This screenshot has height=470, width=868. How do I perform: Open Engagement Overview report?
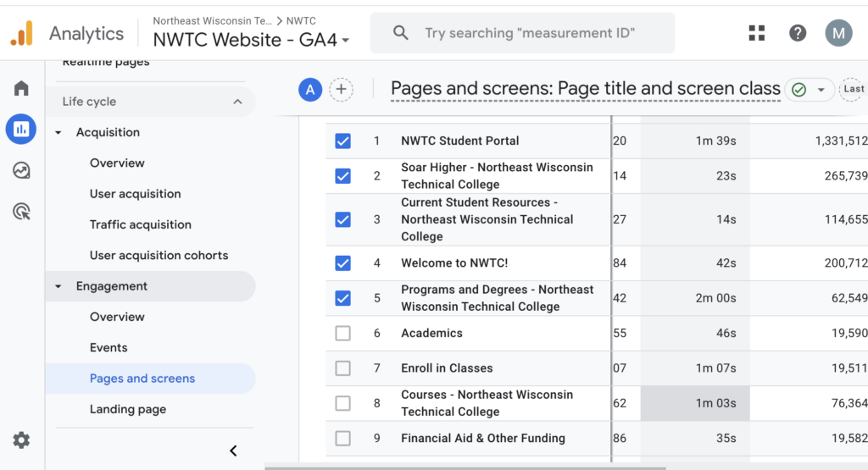(117, 317)
